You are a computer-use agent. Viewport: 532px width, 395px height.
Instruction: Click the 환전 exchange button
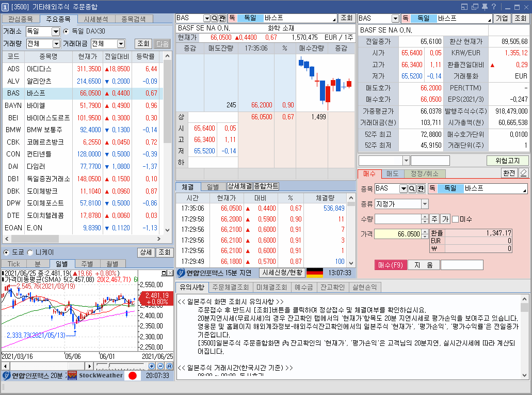(509, 173)
